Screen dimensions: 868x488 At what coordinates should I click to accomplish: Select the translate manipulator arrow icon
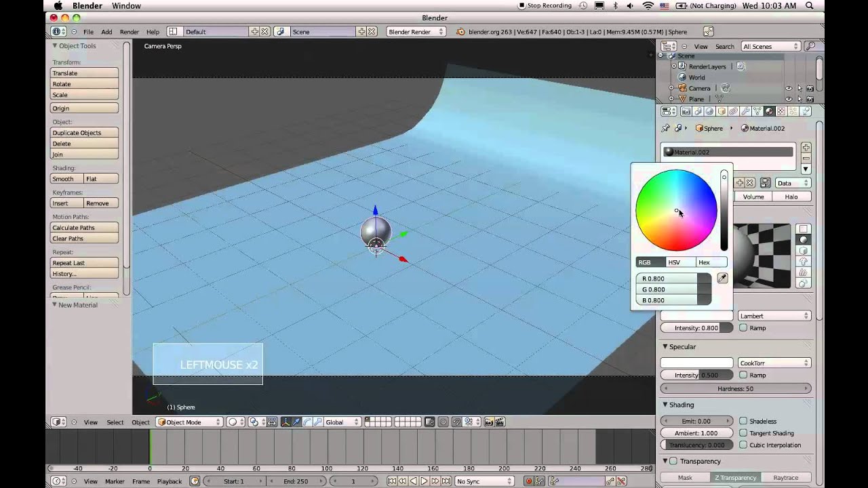click(x=296, y=422)
